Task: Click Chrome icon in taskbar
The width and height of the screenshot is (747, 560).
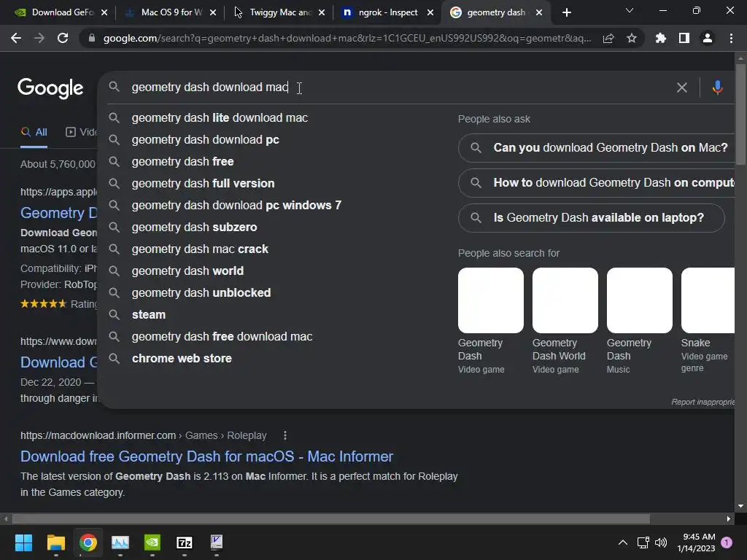Action: tap(88, 542)
